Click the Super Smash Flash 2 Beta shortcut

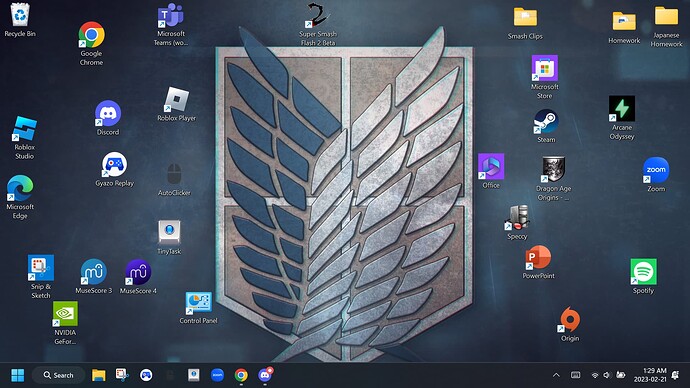pyautogui.click(x=318, y=25)
